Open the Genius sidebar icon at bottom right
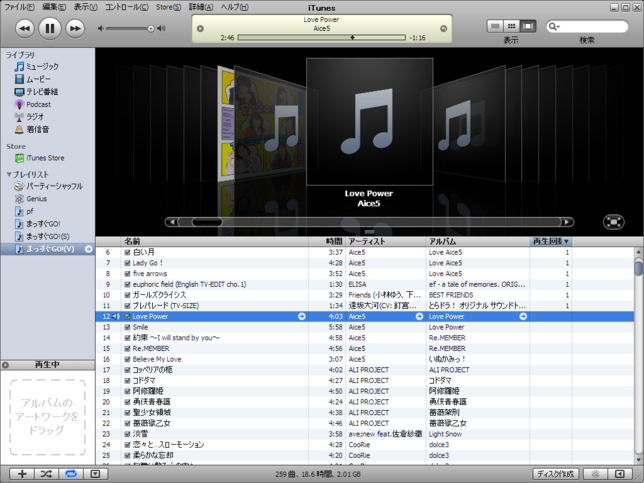 [x=596, y=474]
